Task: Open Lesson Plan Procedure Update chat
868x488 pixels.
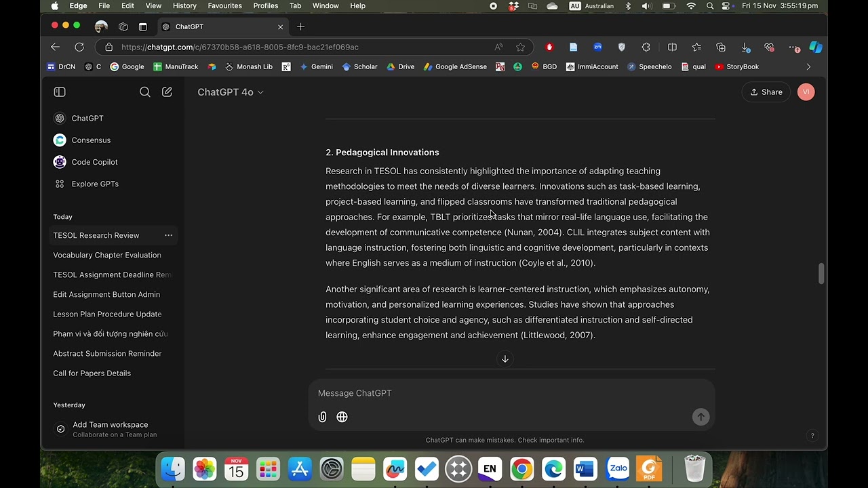Action: (x=107, y=314)
